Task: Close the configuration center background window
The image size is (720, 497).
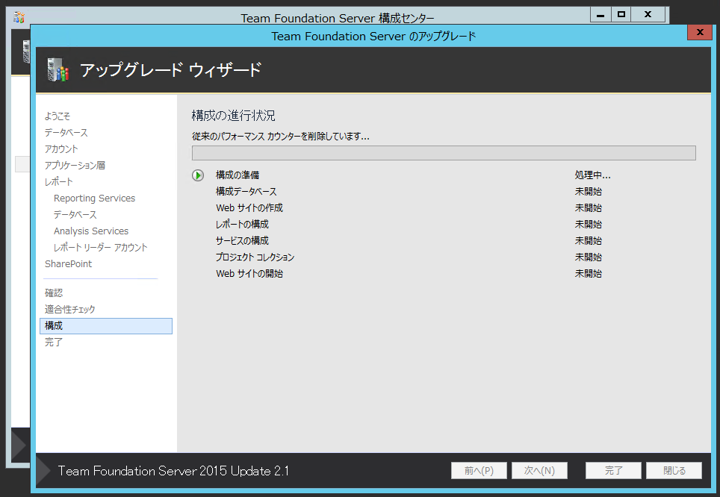Action: 648,15
